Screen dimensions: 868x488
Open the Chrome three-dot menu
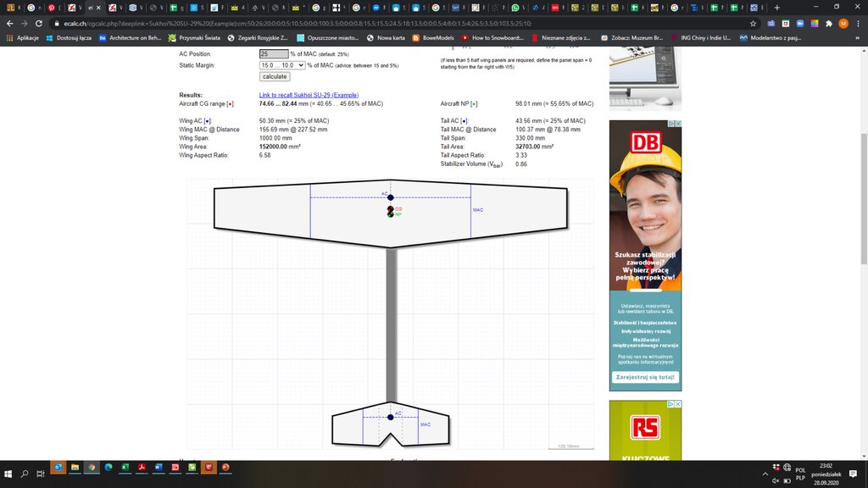(857, 24)
